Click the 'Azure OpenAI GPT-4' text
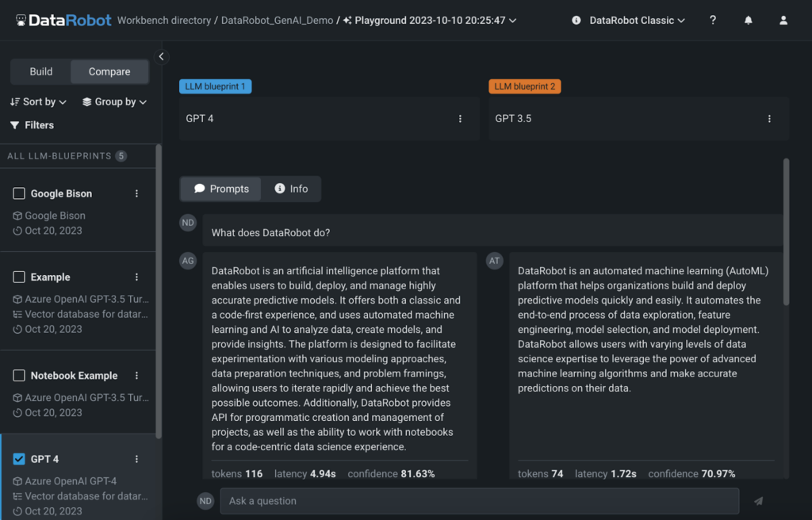The width and height of the screenshot is (812, 520). pos(71,481)
